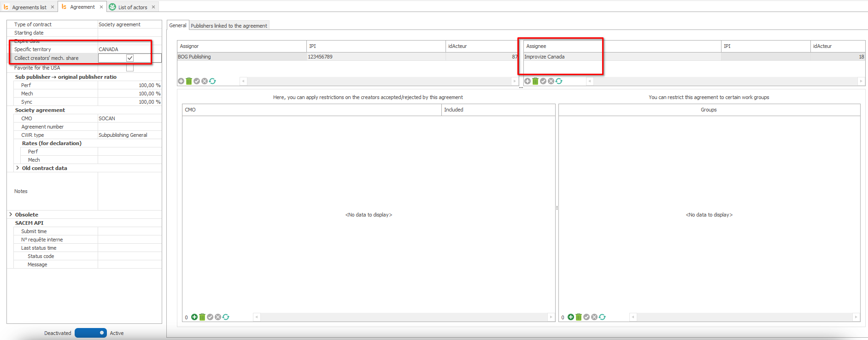Add a new CMO restriction row
The image size is (868, 340).
tap(194, 317)
